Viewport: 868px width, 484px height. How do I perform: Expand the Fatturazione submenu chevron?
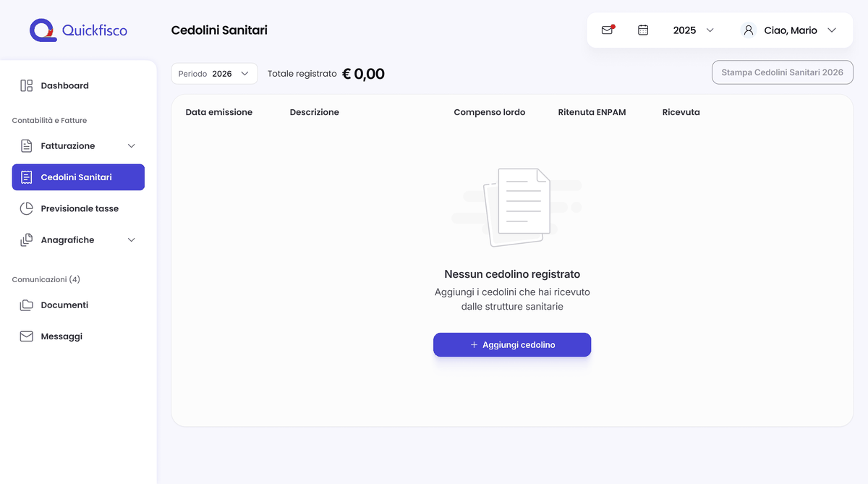(x=132, y=146)
